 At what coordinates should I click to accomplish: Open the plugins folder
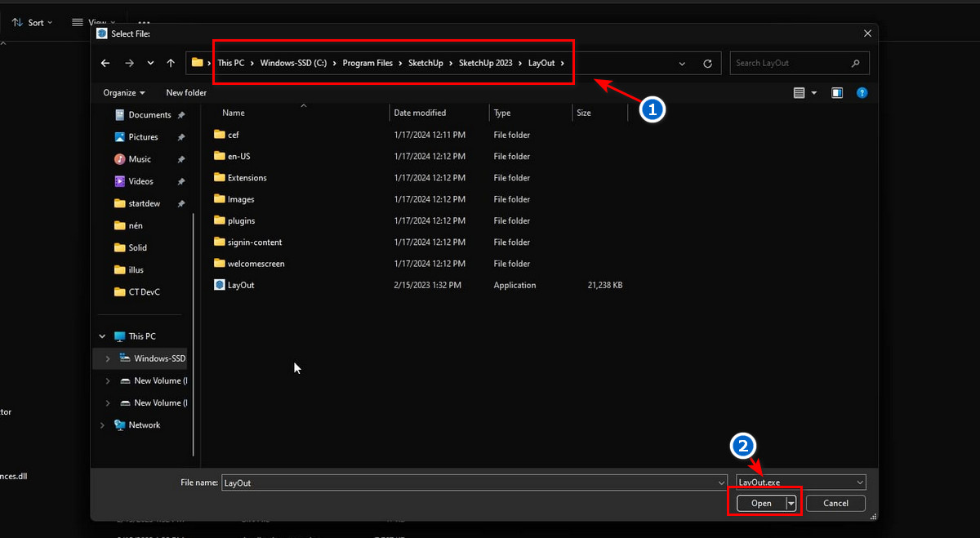tap(241, 220)
